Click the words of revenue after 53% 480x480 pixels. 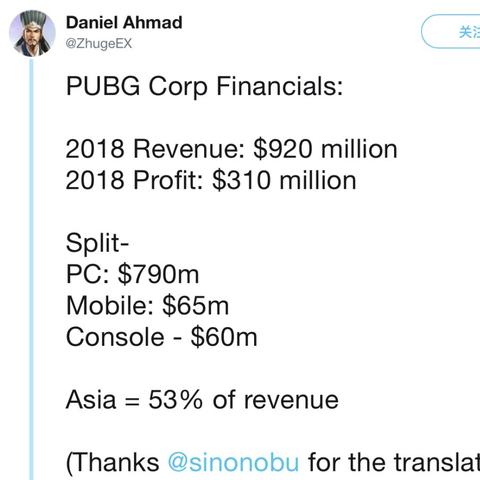tap(275, 400)
